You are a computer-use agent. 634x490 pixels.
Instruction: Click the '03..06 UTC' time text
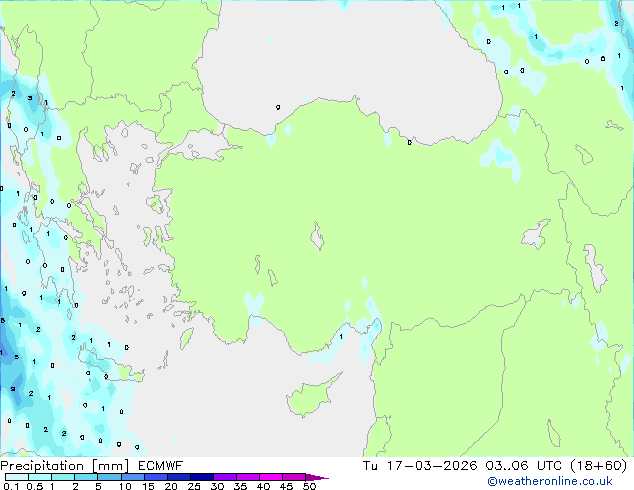(x=524, y=466)
